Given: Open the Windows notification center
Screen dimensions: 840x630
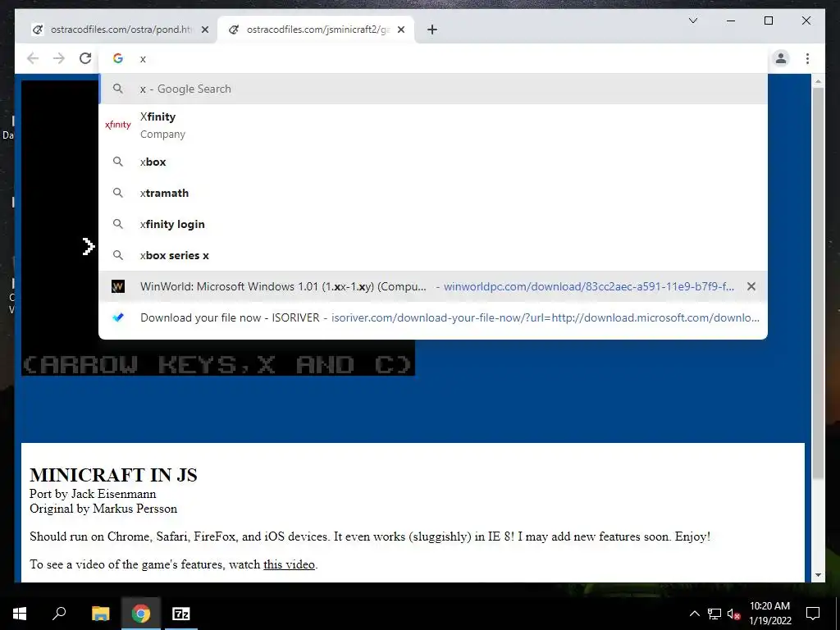Looking at the screenshot, I should [x=813, y=614].
